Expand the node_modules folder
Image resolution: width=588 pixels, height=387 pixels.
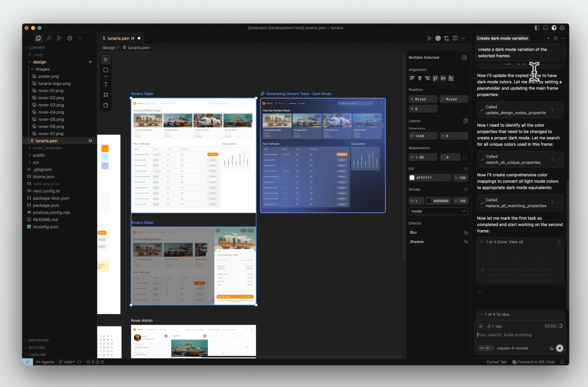(x=47, y=148)
